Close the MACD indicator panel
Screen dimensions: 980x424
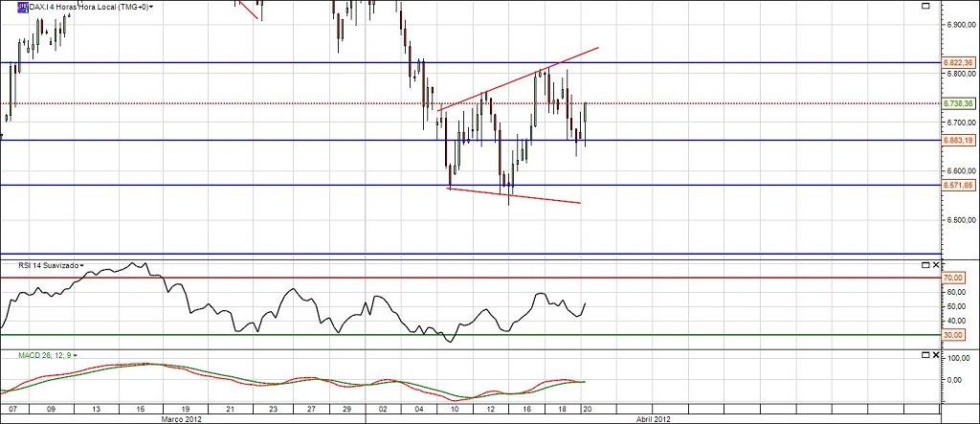[x=936, y=354]
